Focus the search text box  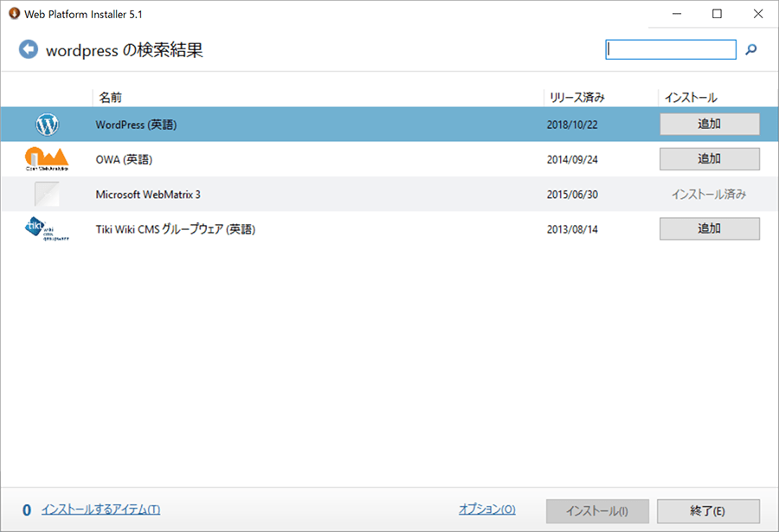tap(671, 49)
